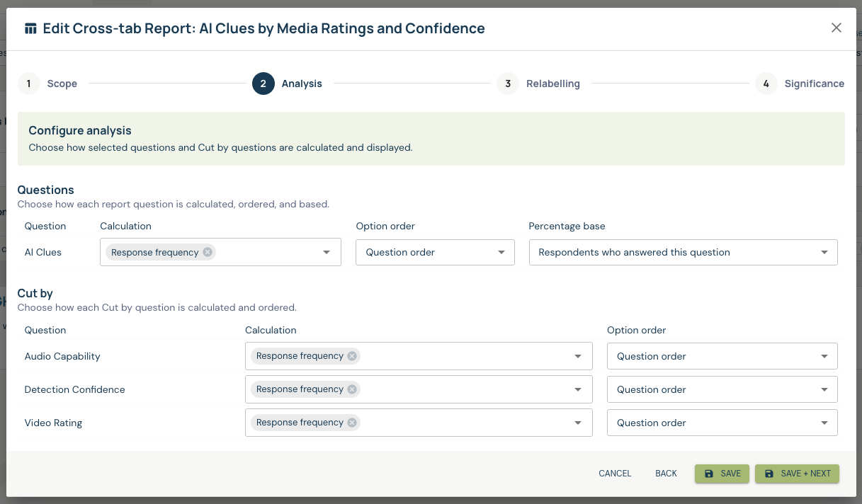Image resolution: width=862 pixels, height=504 pixels.
Task: Click the Configure analysis heading
Action: click(80, 130)
